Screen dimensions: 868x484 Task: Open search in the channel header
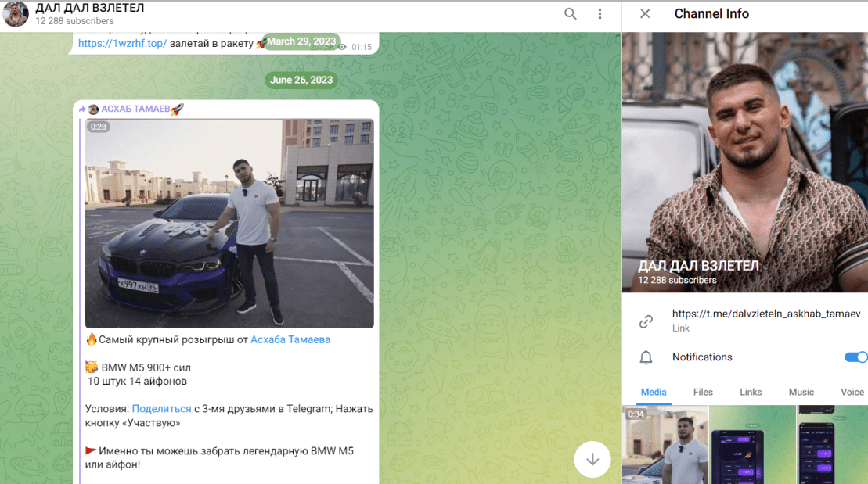coord(570,14)
